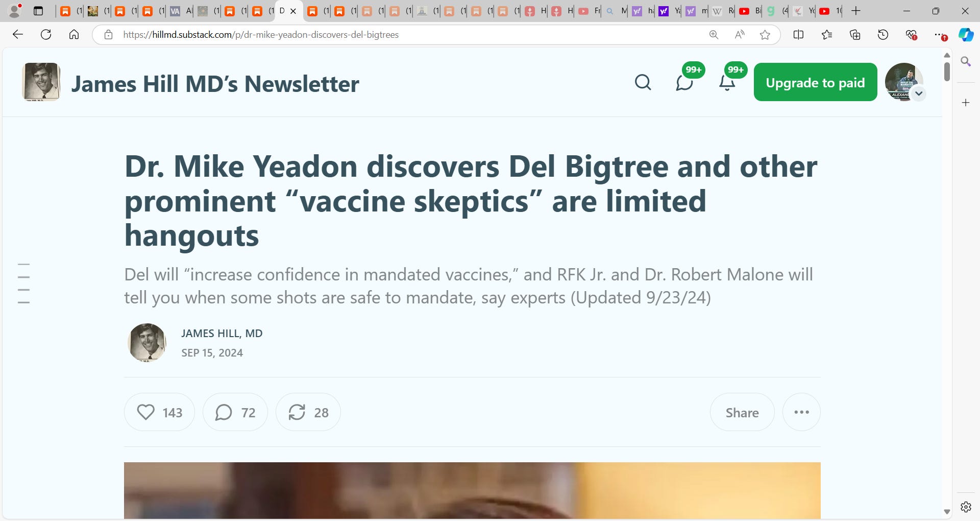The height and width of the screenshot is (521, 980).
Task: Add this page to favorites star
Action: click(765, 35)
